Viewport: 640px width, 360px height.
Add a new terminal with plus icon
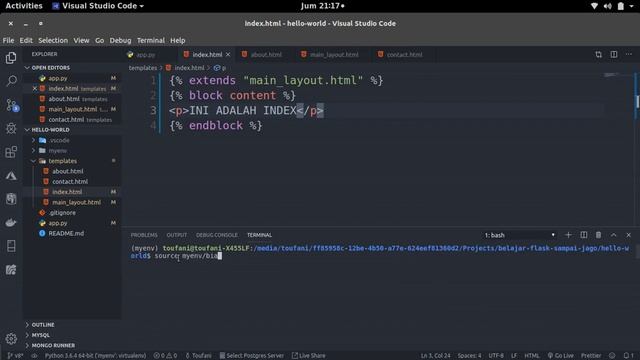[568, 235]
